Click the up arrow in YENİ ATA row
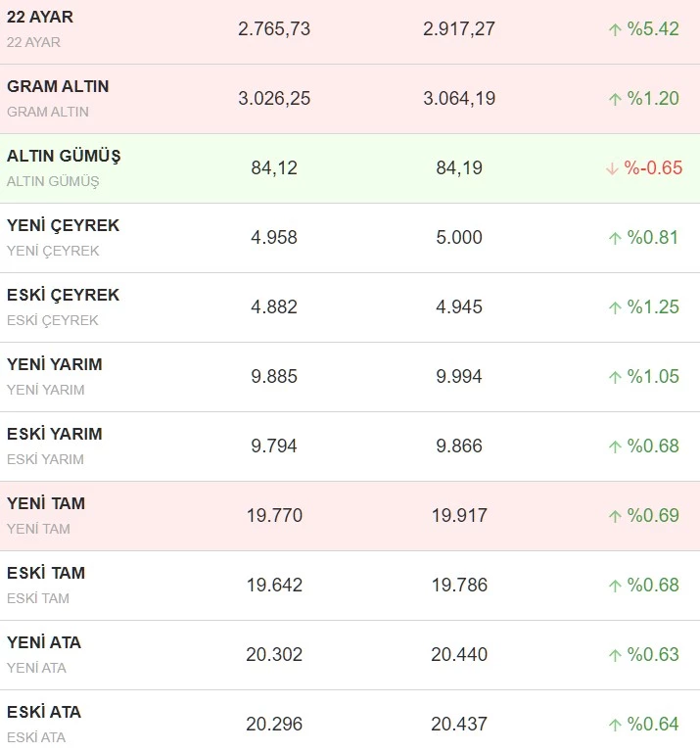 (615, 655)
